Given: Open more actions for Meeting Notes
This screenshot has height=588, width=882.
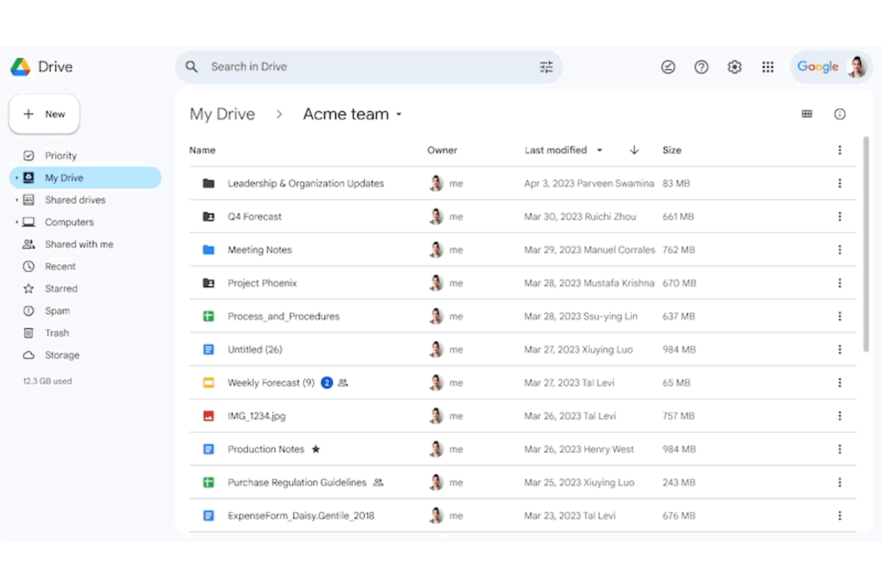Looking at the screenshot, I should click(x=840, y=250).
